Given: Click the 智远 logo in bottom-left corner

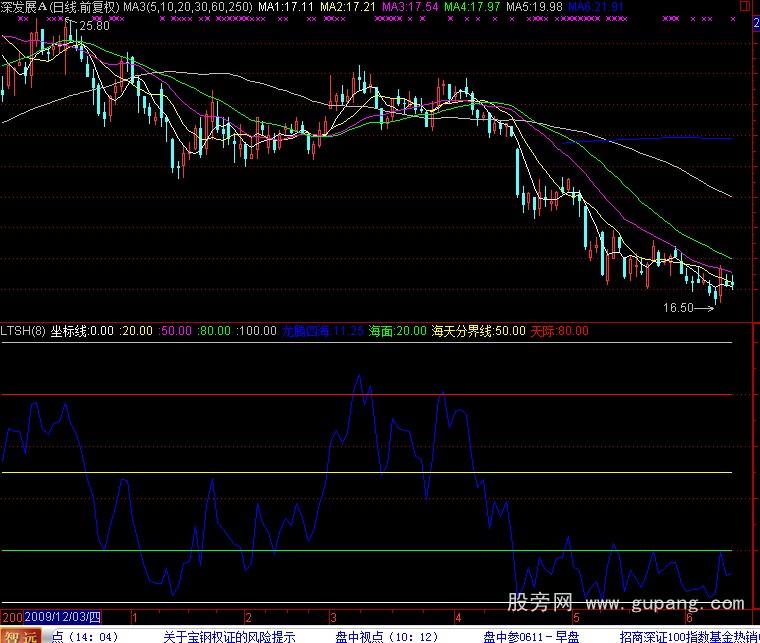Looking at the screenshot, I should (22, 636).
